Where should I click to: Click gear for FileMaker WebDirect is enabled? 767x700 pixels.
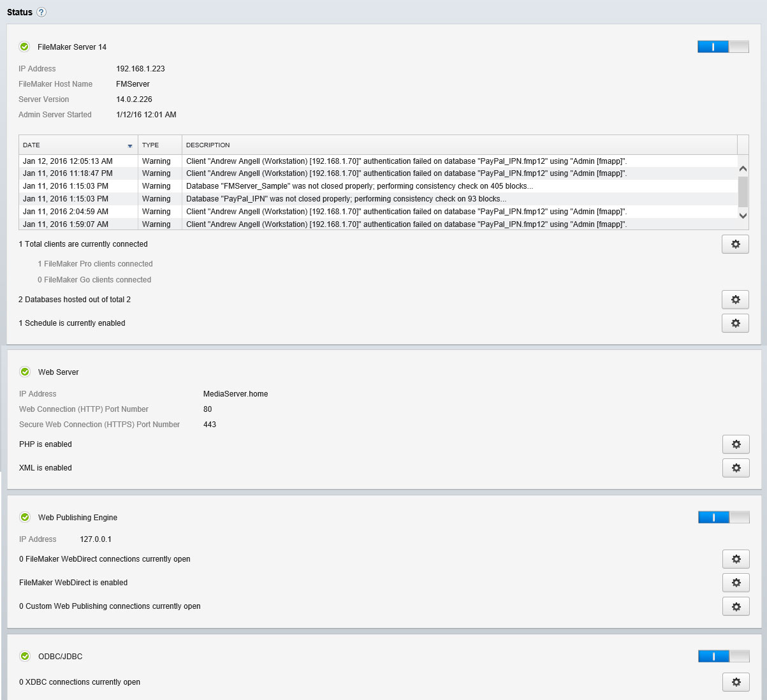(736, 583)
